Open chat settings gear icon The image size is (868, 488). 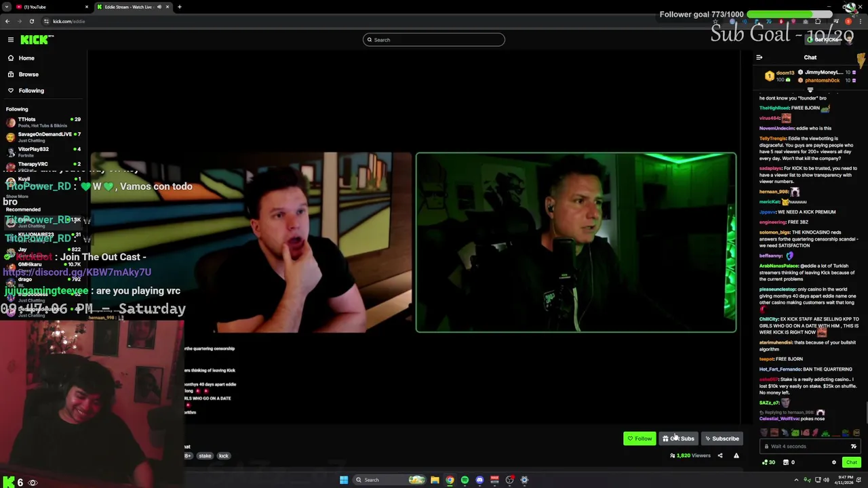tap(834, 462)
